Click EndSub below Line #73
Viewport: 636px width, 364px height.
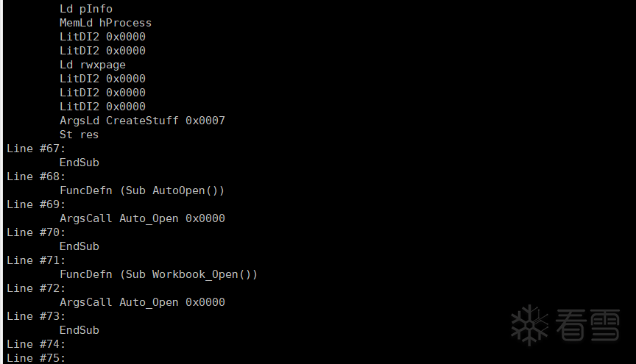79,330
